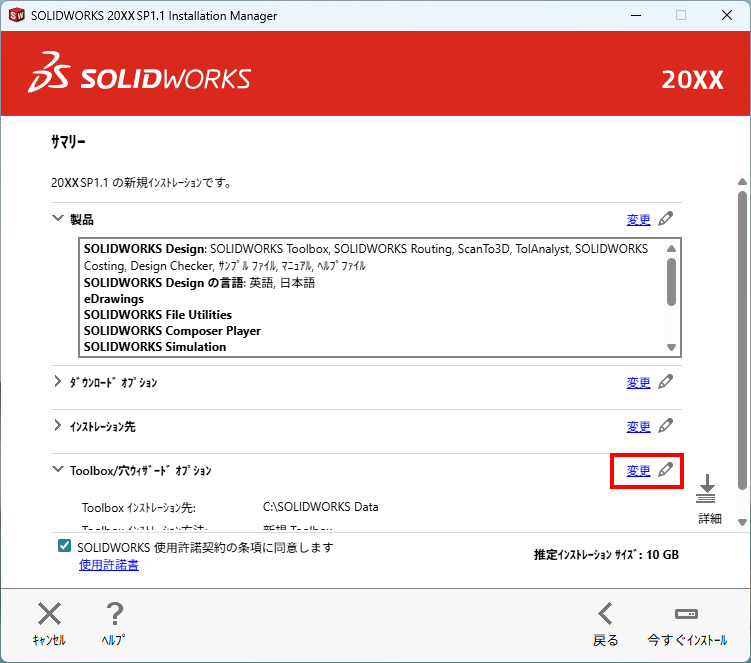Collapse Toolbox/穴ウィザード オプション section
Screen dimensions: 751x663
(x=58, y=469)
